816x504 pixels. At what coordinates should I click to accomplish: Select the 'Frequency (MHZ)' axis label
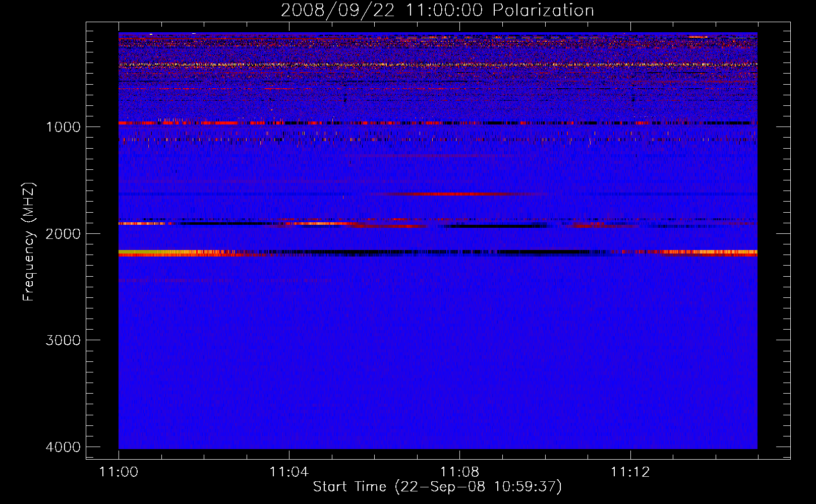(x=29, y=242)
